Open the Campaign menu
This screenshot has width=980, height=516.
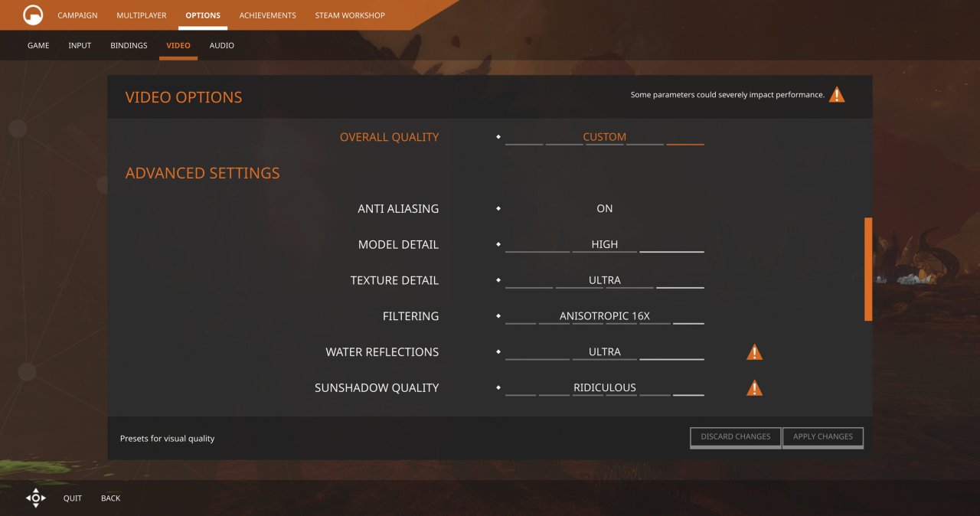pos(77,15)
